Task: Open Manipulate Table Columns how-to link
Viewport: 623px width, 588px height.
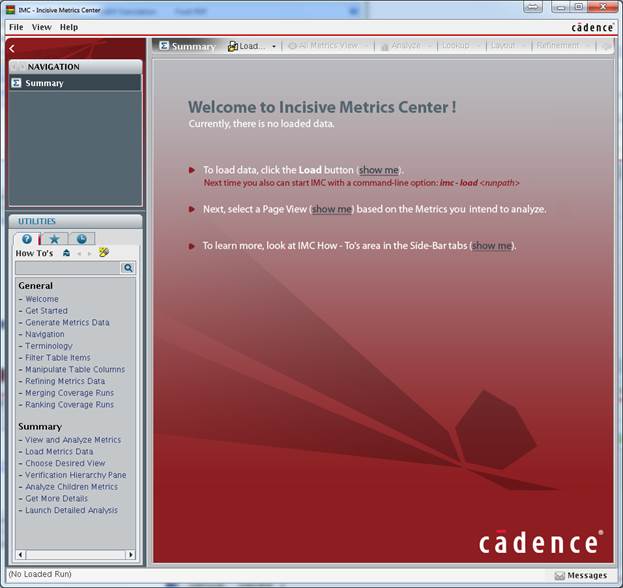Action: [x=75, y=369]
